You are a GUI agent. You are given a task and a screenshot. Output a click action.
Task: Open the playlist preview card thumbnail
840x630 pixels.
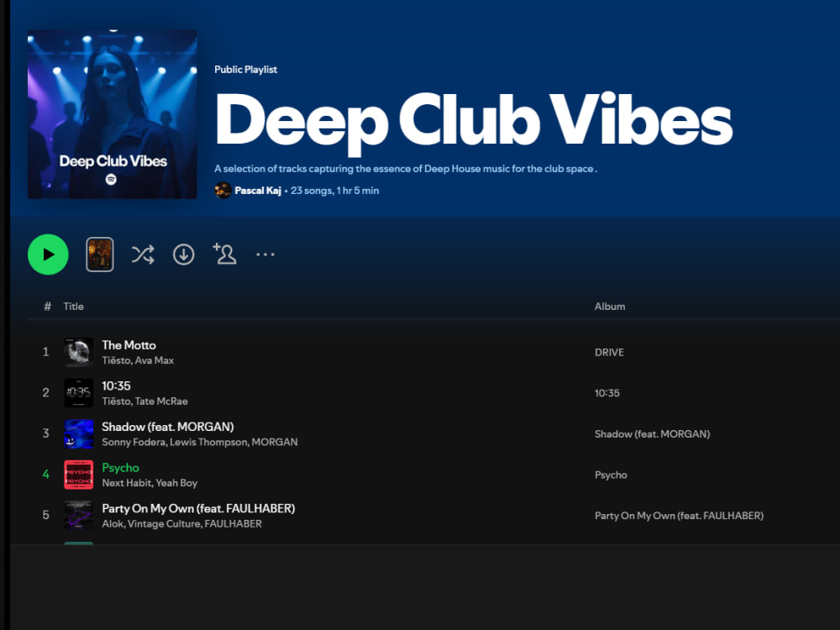100,255
